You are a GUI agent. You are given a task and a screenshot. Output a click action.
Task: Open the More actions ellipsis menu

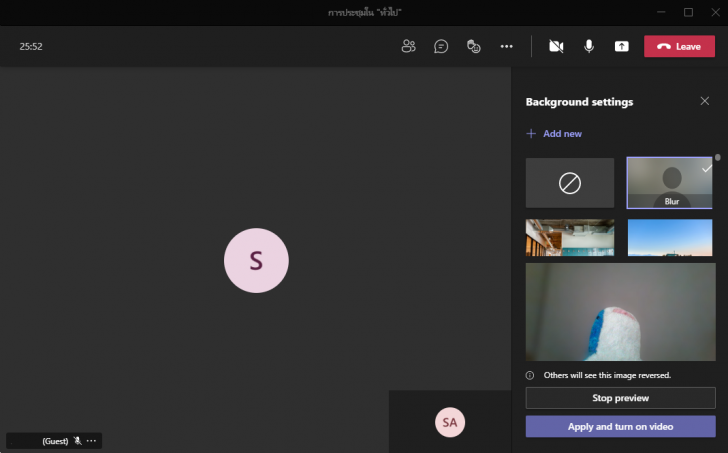pyautogui.click(x=507, y=46)
